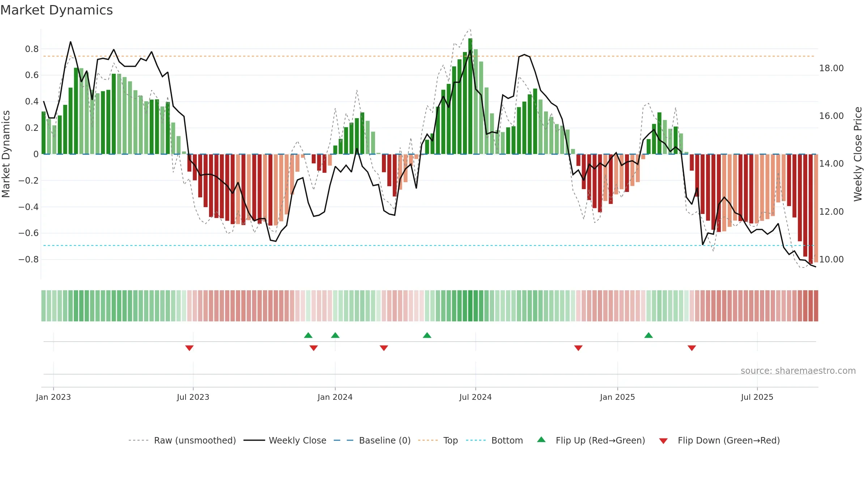Screen dimensions: 868x488
Task: Click the −0.8 left axis label
Action: 29,259
